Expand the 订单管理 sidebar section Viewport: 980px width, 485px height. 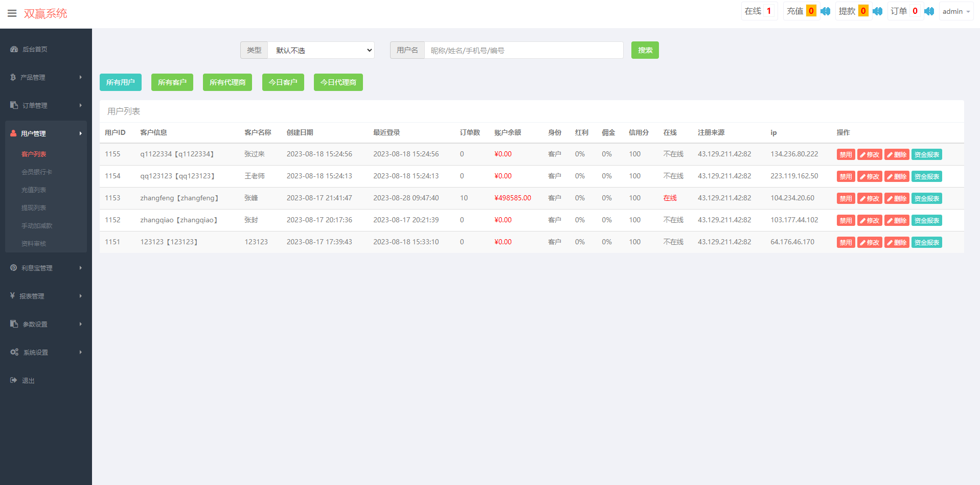coord(46,106)
